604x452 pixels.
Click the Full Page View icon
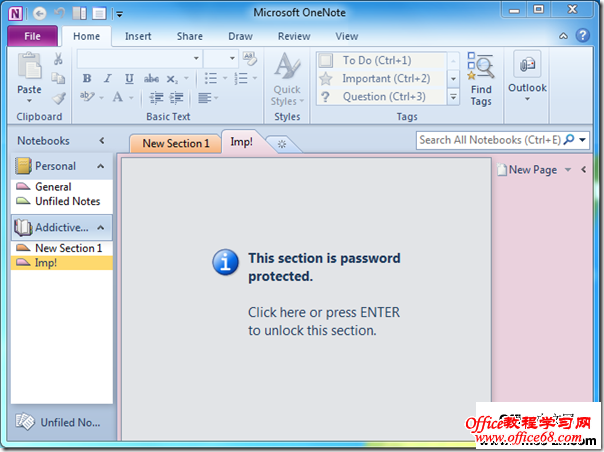(99, 14)
